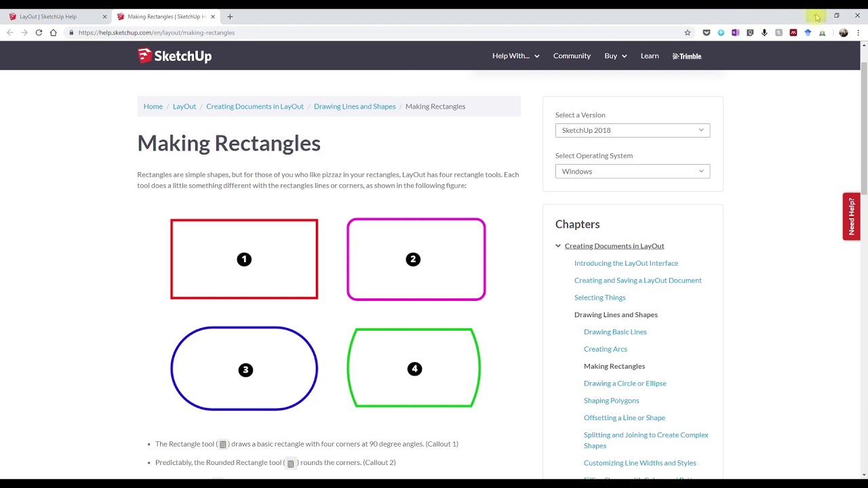
Task: Click the Rounded Rectangle tool inline icon
Action: tap(290, 464)
